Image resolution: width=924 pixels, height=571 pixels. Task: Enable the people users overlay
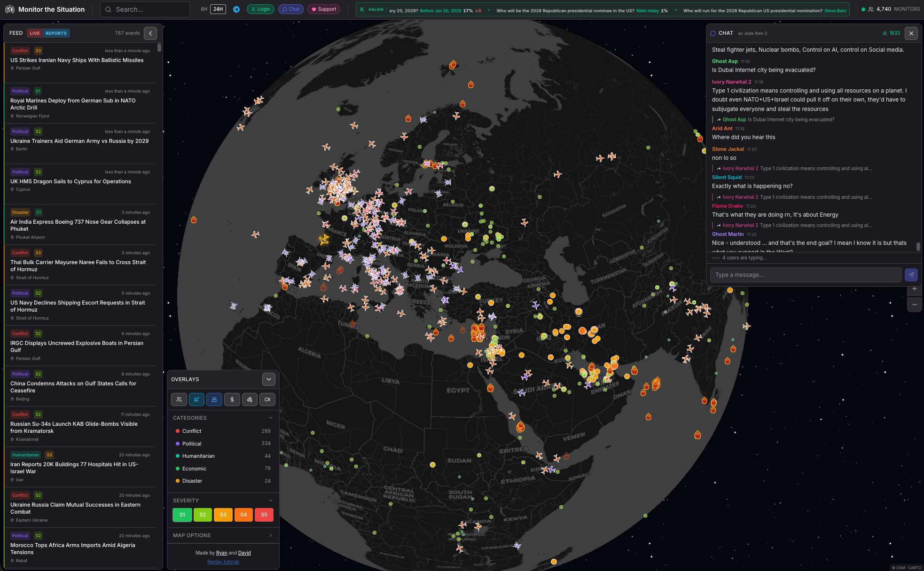click(179, 399)
